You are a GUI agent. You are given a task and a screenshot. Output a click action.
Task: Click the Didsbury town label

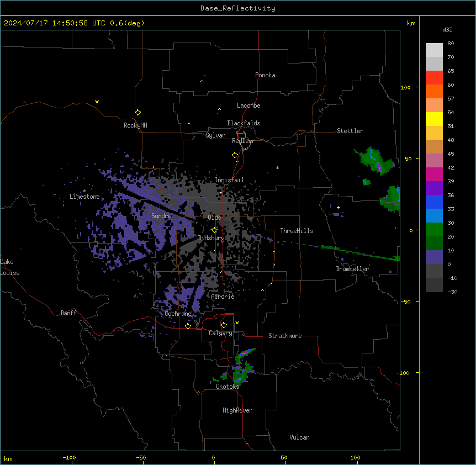click(211, 238)
